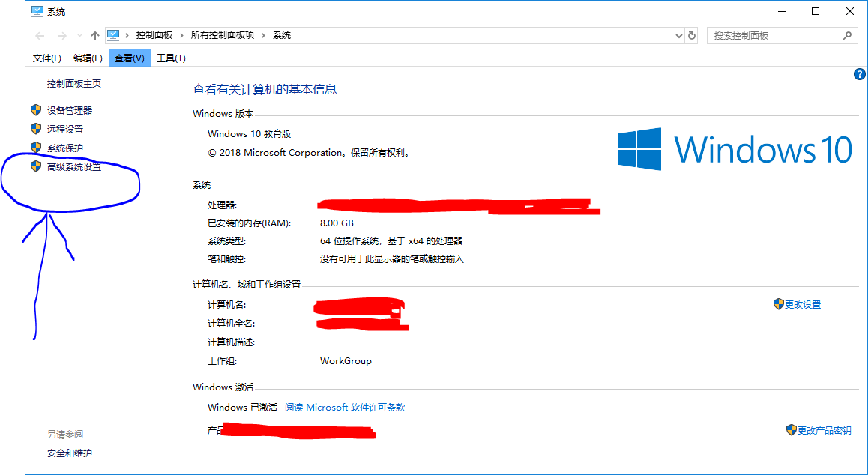This screenshot has width=868, height=475.
Task: Minimize the 系统 window
Action: click(x=781, y=12)
